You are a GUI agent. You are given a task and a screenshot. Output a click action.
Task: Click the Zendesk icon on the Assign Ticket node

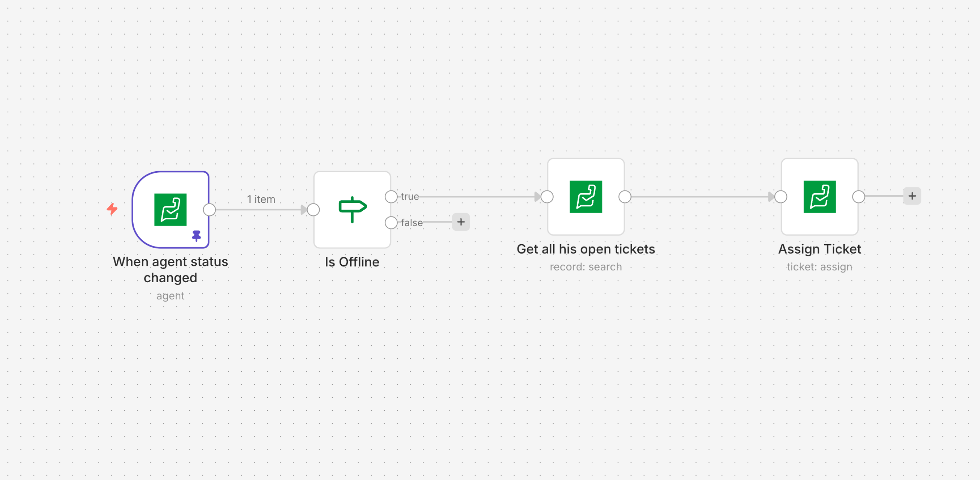(819, 196)
